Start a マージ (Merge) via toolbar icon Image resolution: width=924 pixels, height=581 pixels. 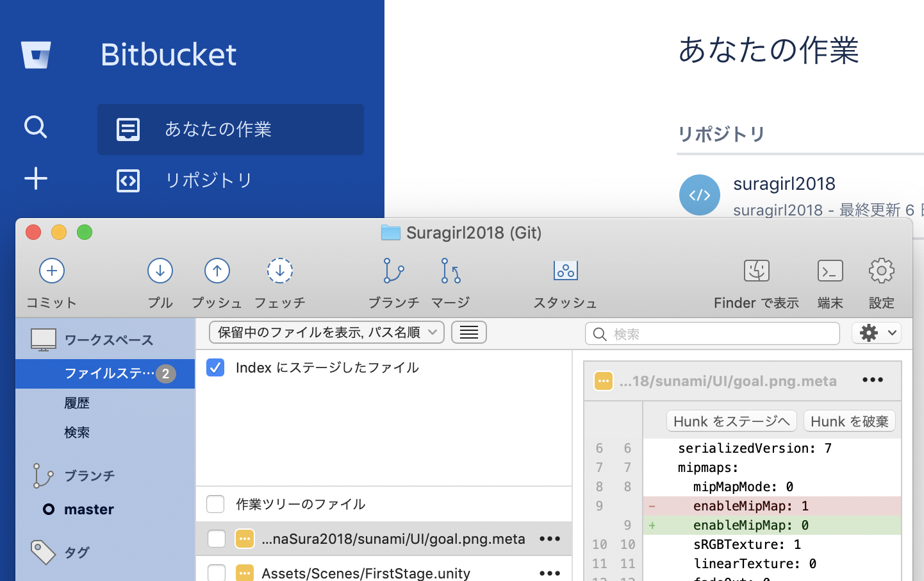click(x=449, y=271)
